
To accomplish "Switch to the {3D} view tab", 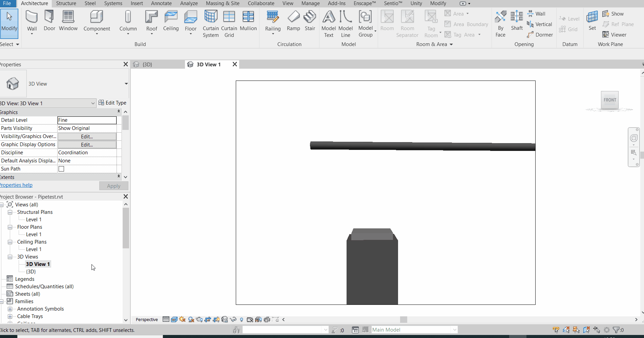I will pyautogui.click(x=147, y=64).
